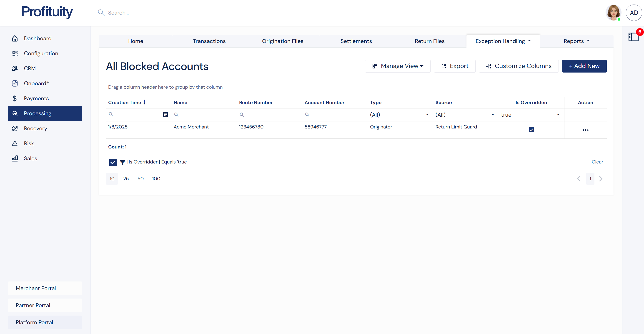Open the Manage View dropdown
The image size is (644, 334).
[398, 66]
